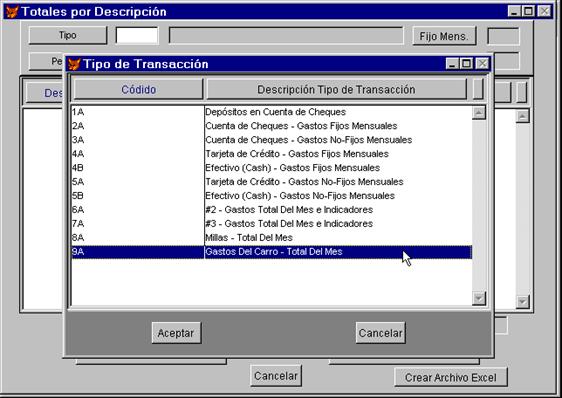Select row 3A Cuenta de Cheques No-Fijos

pos(271,140)
